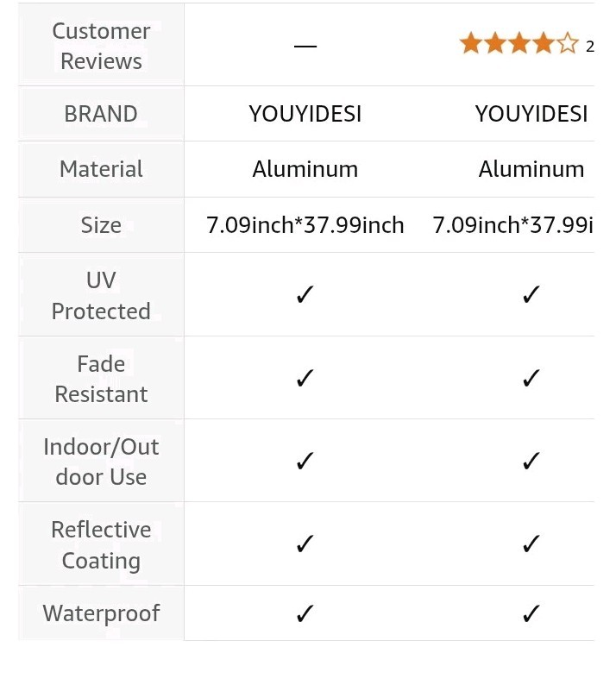Select first column YOUYIDESI brand text
Viewport: 616px width, 685px height.
(x=305, y=114)
